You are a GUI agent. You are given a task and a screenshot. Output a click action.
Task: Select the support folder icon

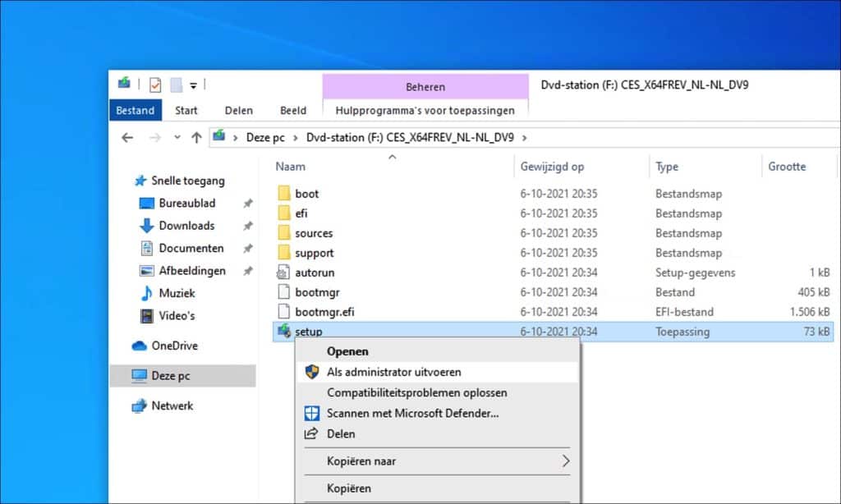283,253
